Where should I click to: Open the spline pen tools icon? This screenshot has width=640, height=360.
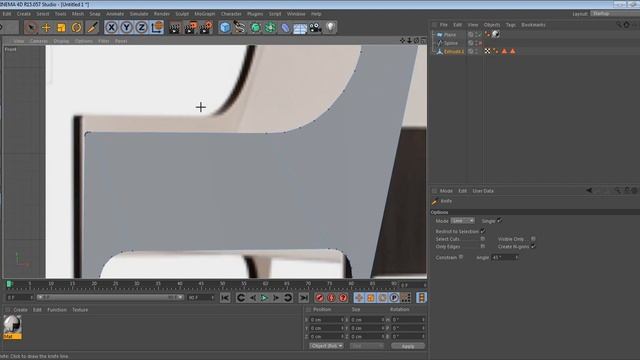[240, 28]
